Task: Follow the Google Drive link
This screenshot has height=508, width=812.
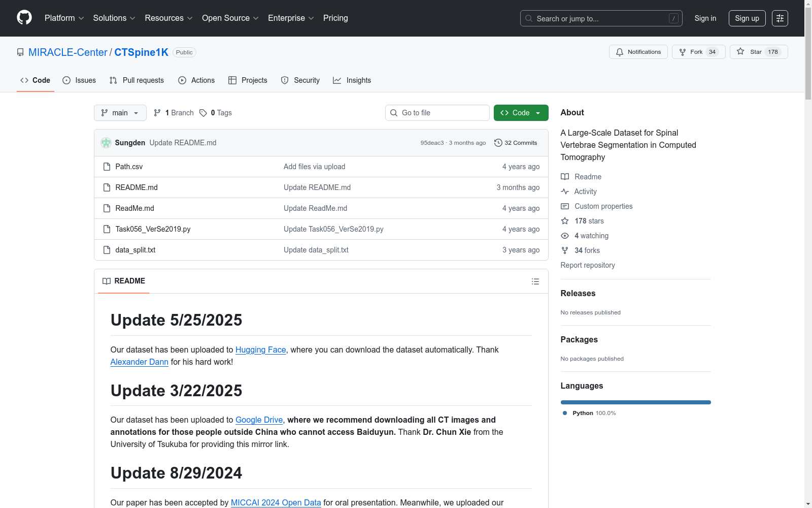Action: click(259, 420)
